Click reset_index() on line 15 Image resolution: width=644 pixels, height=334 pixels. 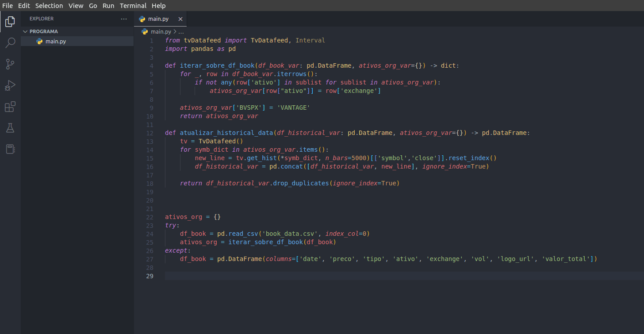click(473, 158)
